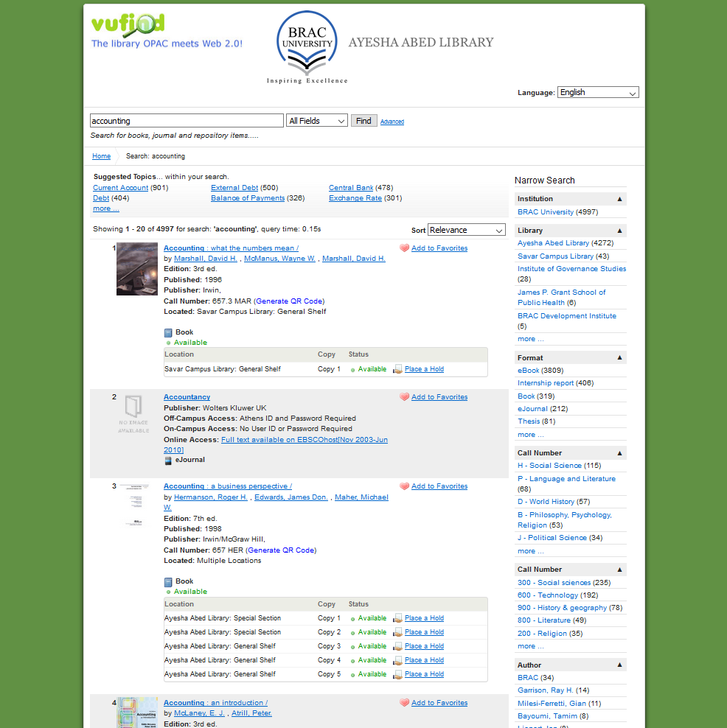The width and height of the screenshot is (727, 728).
Task: Filter by Savar Campus Library
Action: pos(555,256)
